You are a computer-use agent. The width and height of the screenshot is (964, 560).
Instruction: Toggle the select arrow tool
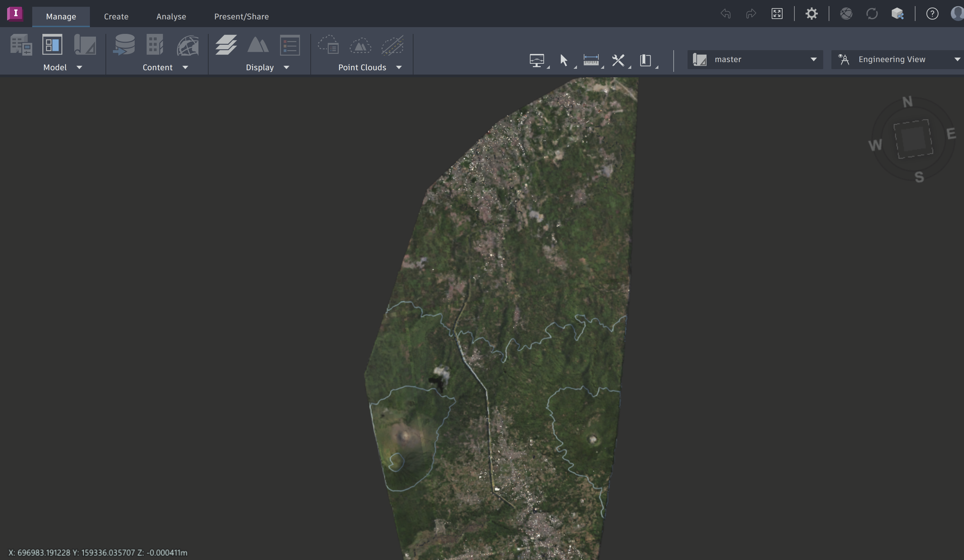[564, 60]
